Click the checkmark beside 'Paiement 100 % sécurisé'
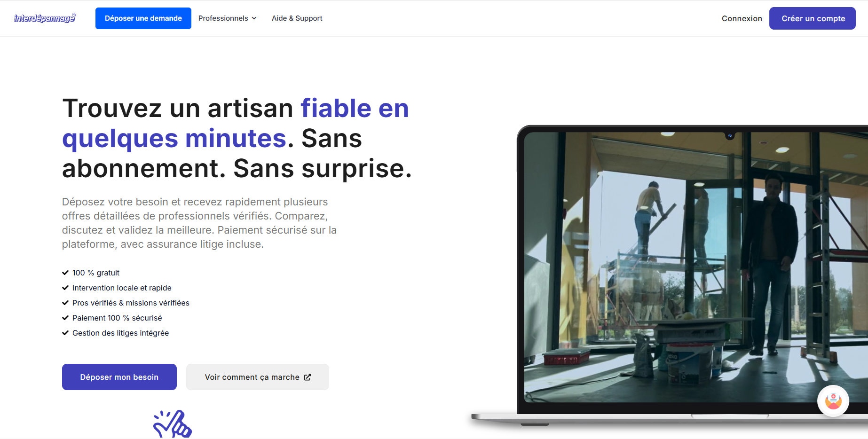 pyautogui.click(x=65, y=318)
